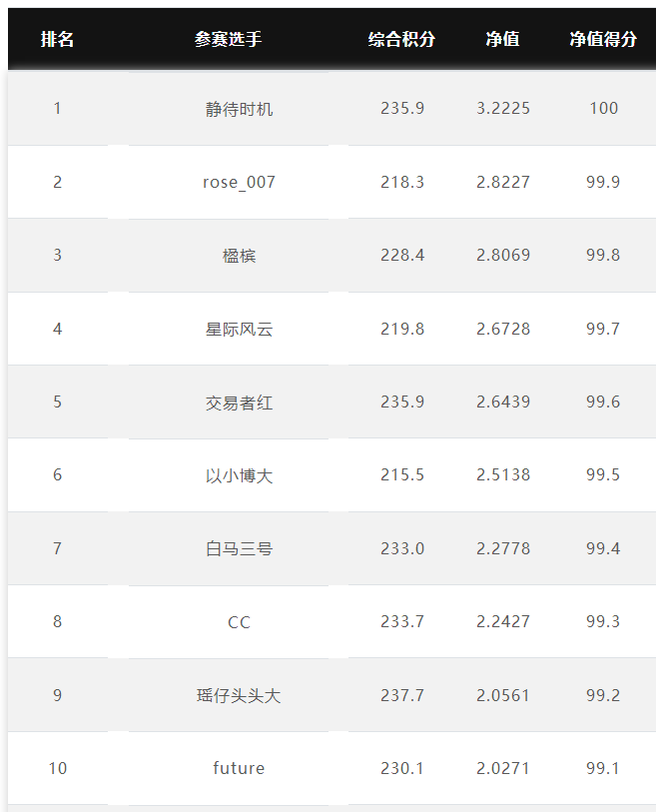The height and width of the screenshot is (812, 656).
Task: Select contestant 瑶仔头头大
Action: (x=239, y=695)
